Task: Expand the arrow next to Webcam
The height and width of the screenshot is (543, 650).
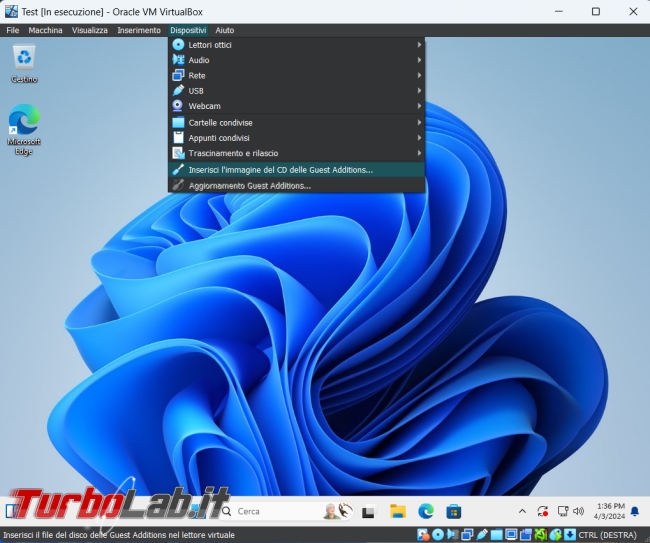Action: pos(420,106)
